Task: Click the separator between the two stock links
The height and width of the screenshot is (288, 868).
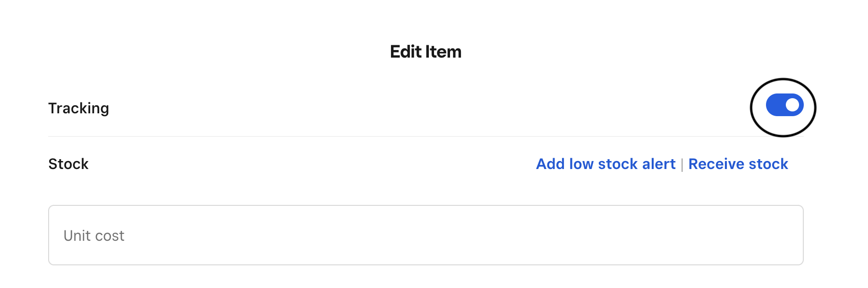Action: coord(682,165)
